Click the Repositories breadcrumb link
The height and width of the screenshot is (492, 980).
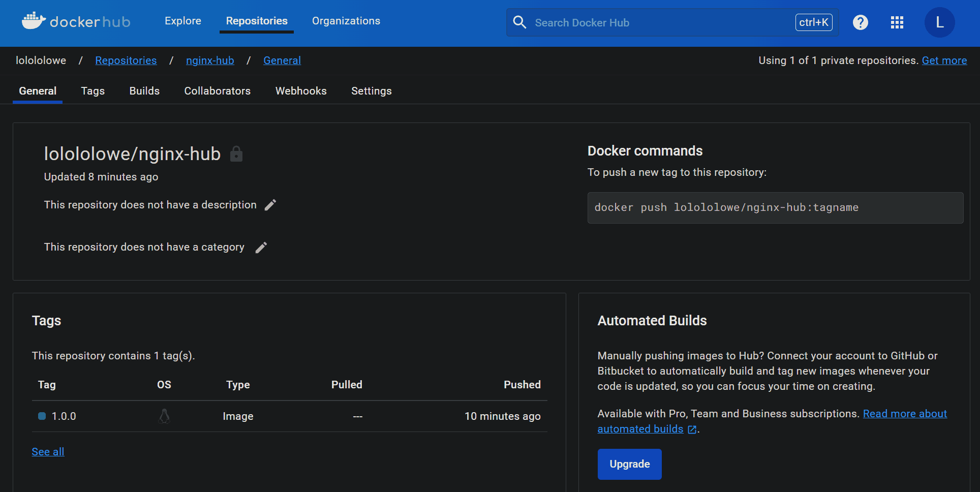[x=126, y=60]
